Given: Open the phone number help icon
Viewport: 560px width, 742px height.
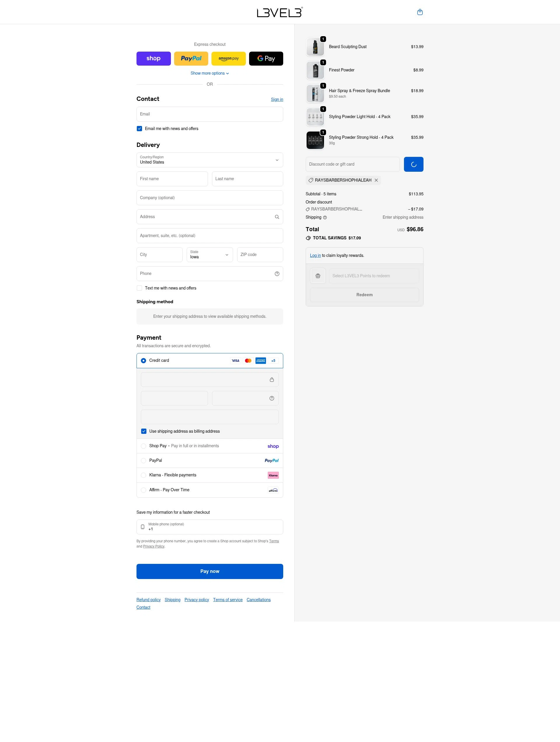Looking at the screenshot, I should pos(277,273).
